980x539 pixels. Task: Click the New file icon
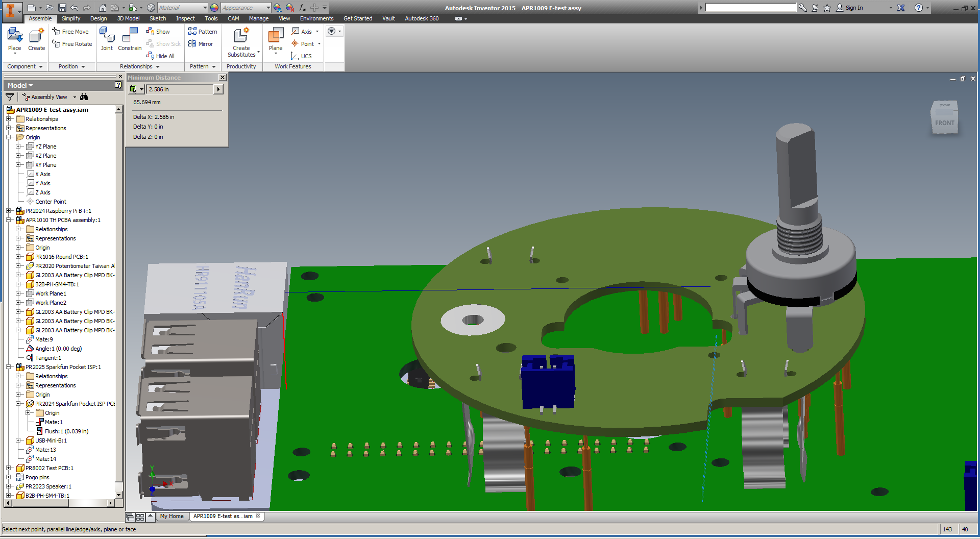click(32, 8)
